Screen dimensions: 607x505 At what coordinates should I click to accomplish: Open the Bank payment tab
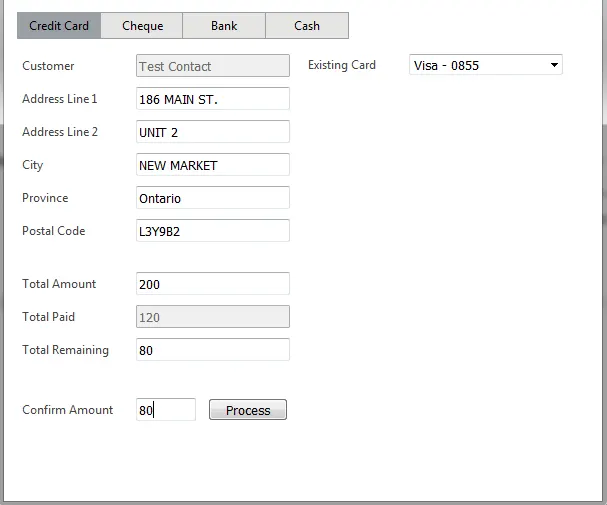[224, 26]
